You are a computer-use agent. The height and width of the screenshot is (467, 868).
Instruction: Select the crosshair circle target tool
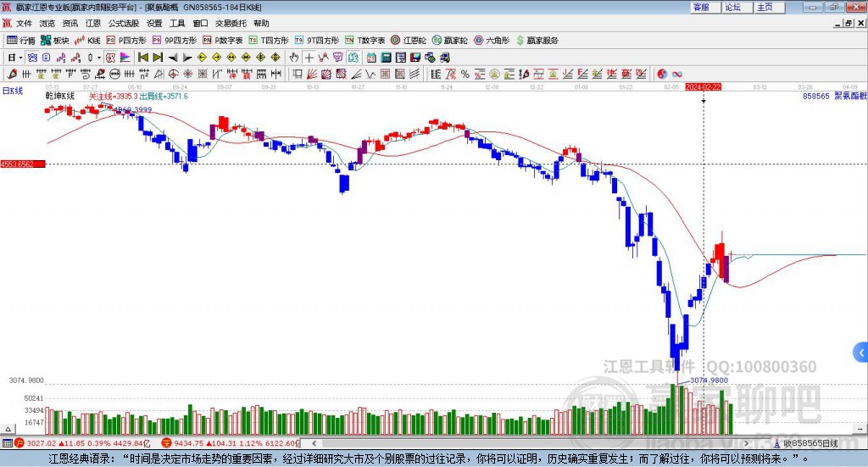click(x=173, y=74)
